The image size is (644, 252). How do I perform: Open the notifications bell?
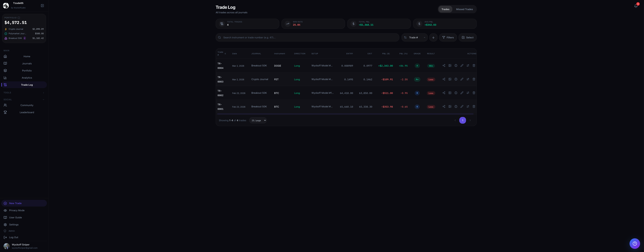636,6
